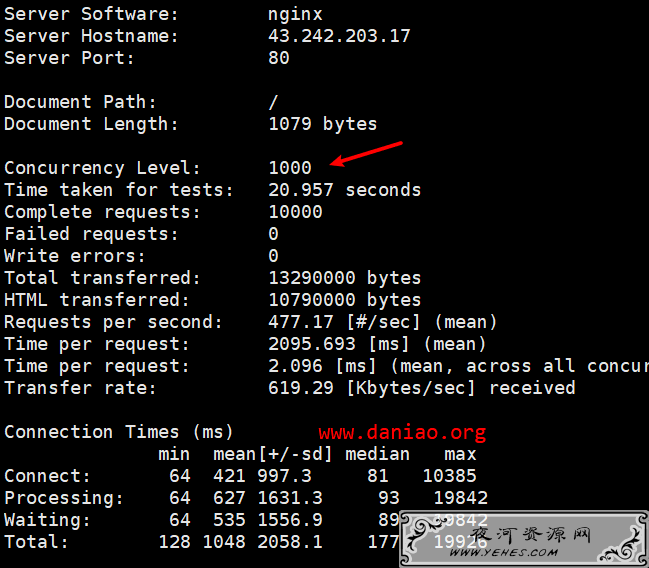This screenshot has width=649, height=568.
Task: Click the 'Write errors:' label
Action: click(75, 256)
